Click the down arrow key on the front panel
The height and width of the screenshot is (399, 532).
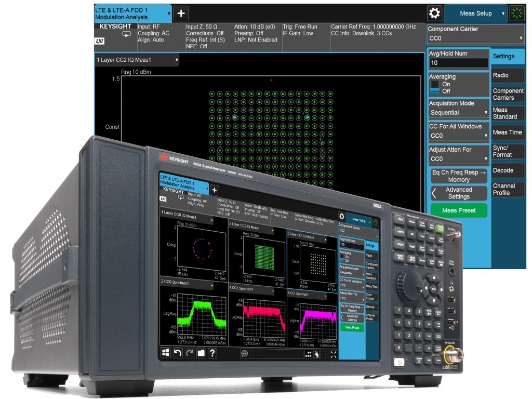click(434, 301)
